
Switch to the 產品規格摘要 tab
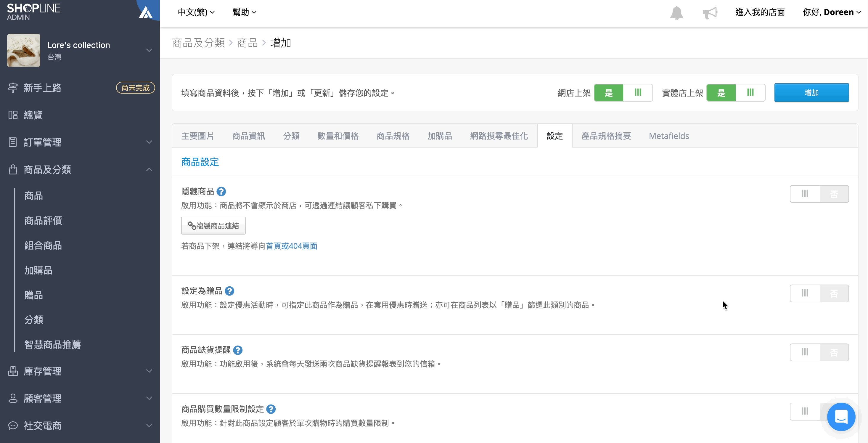click(606, 136)
